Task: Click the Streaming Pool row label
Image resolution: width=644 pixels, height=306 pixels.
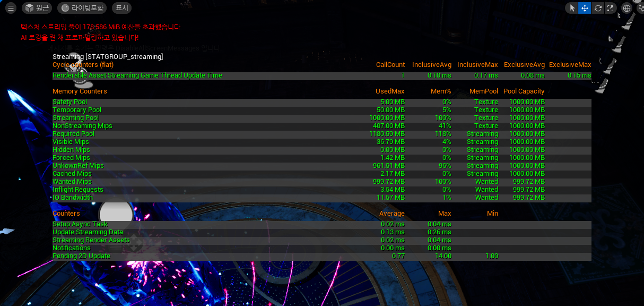Action: (75, 118)
